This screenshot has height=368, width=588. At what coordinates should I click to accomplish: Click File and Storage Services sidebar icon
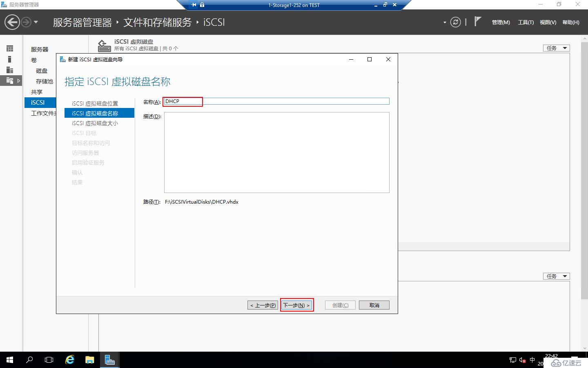pos(10,81)
